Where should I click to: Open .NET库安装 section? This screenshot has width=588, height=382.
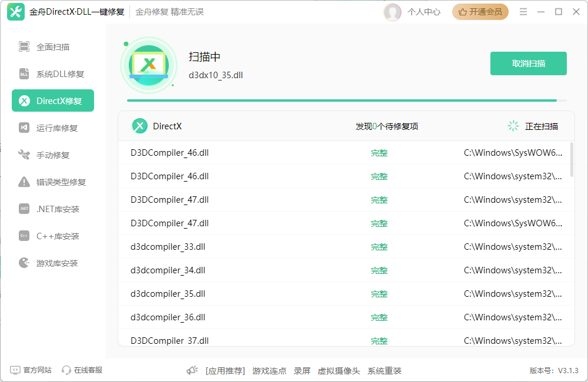click(x=53, y=209)
